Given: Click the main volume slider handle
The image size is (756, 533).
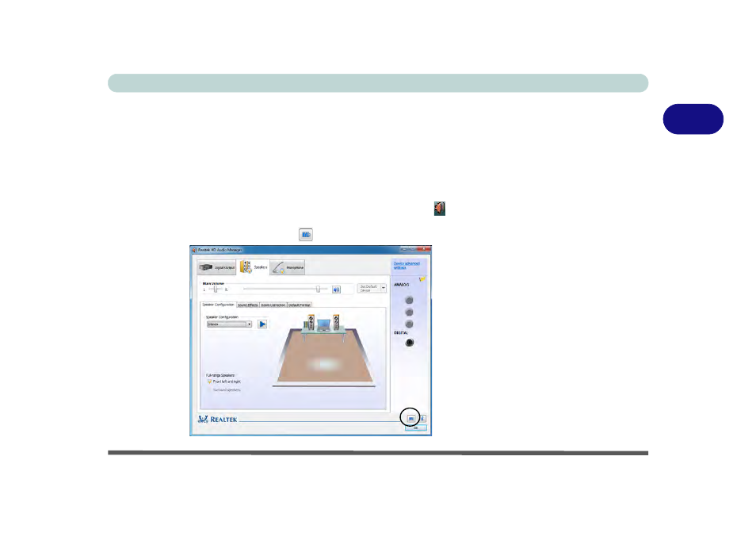Looking at the screenshot, I should 319,289.
